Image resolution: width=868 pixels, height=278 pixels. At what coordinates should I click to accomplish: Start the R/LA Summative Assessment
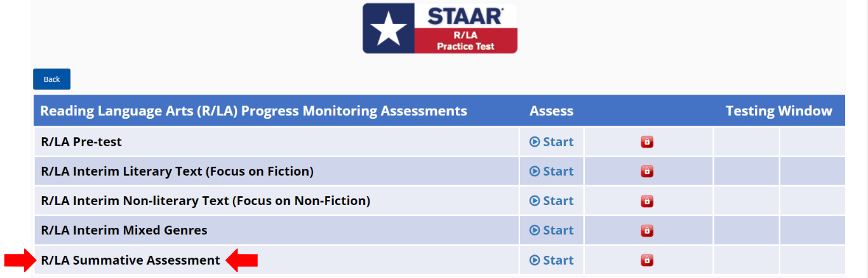coord(551,260)
